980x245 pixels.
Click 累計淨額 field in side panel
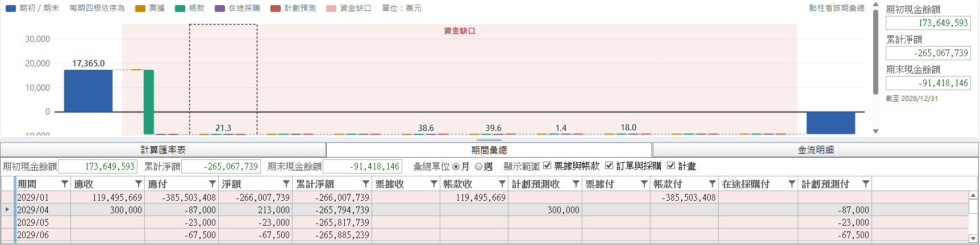(928, 53)
